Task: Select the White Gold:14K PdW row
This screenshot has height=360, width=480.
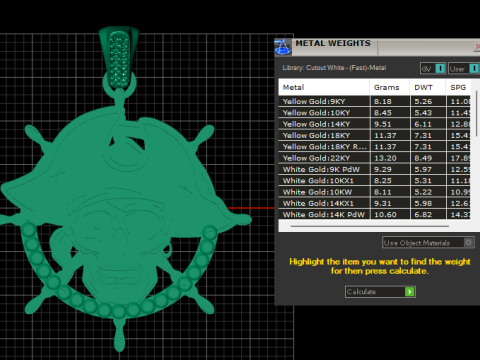Action: (x=374, y=214)
